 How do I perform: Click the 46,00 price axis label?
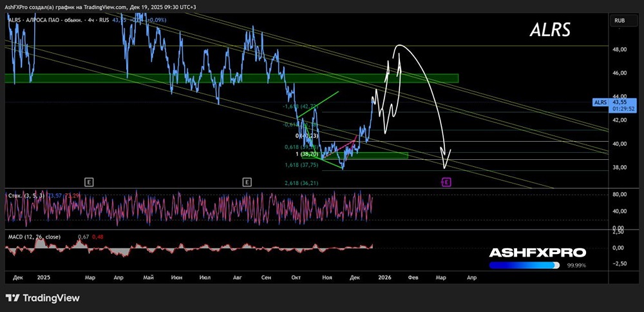point(620,73)
